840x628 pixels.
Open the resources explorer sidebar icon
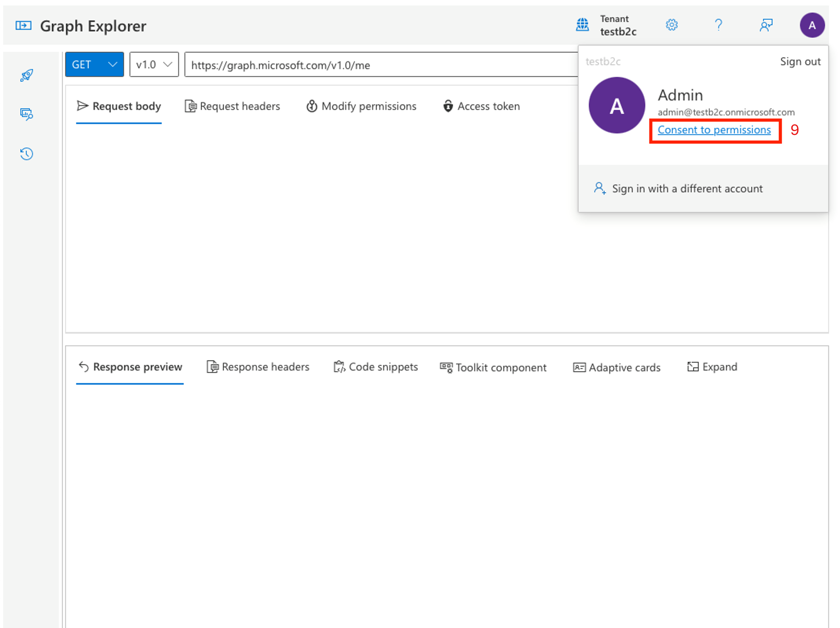26,114
